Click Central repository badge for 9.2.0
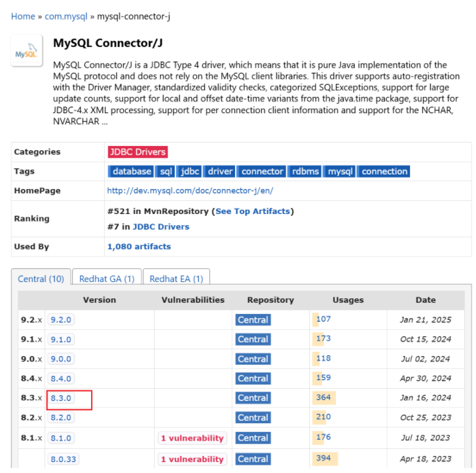Image resolution: width=476 pixels, height=473 pixels. coord(253,320)
